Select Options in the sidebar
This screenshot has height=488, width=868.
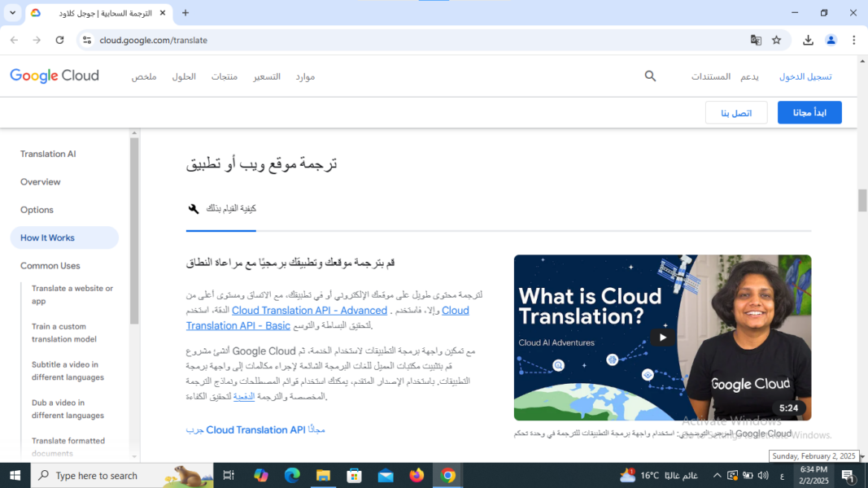37,210
